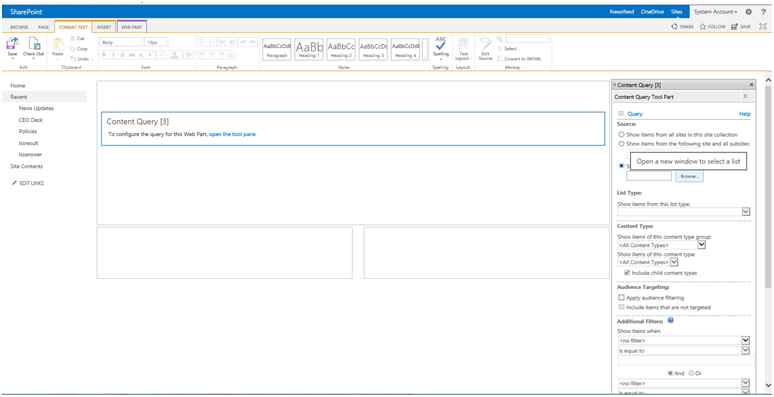
Task: Open Newsfeed in the top bar
Action: [621, 12]
